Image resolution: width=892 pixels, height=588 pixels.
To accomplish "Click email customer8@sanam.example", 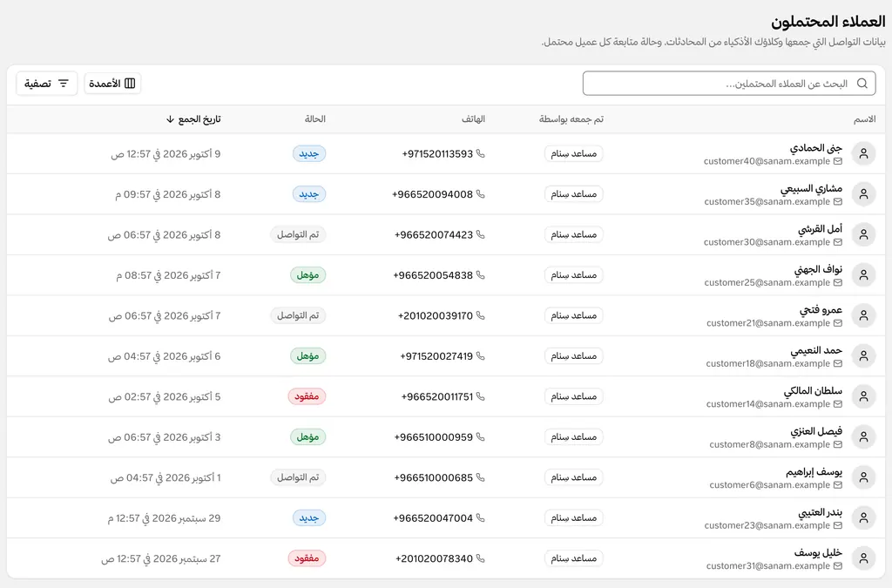I will pos(770,444).
